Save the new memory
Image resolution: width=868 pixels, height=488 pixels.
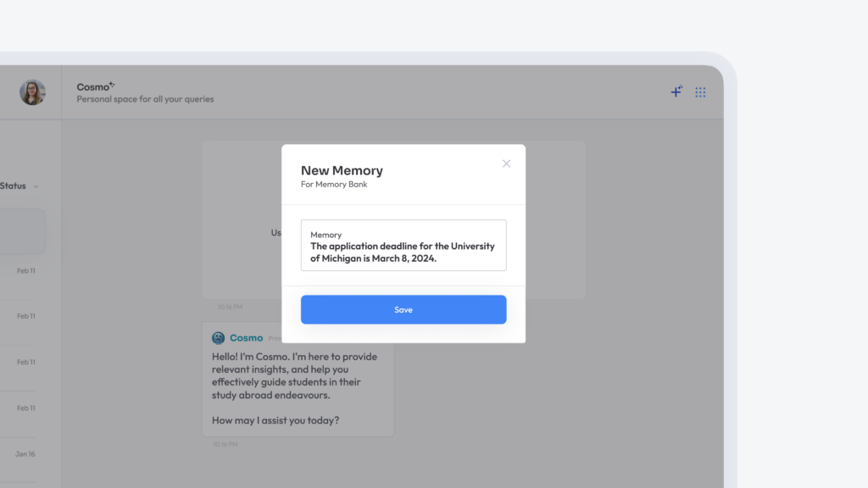coord(403,309)
